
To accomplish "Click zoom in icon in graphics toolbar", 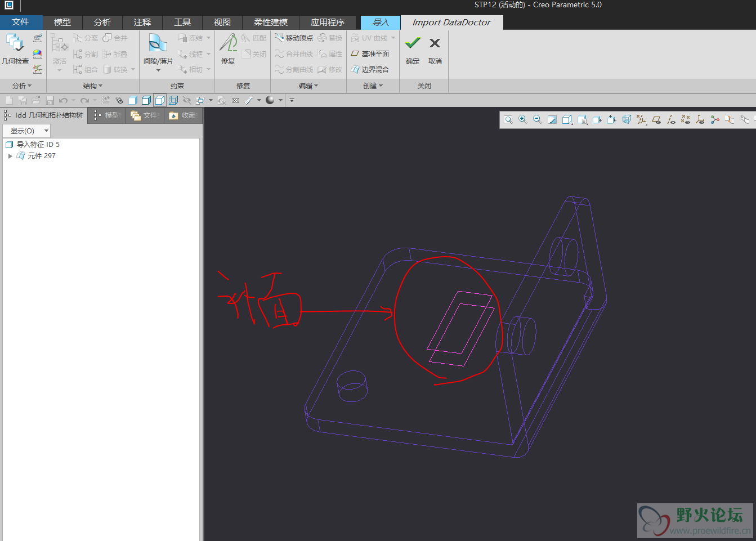I will pyautogui.click(x=523, y=119).
